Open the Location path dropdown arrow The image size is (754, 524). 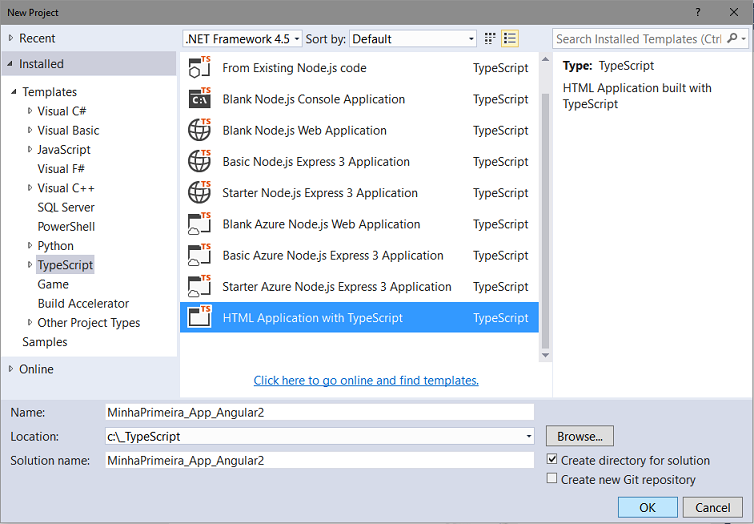[x=528, y=437]
